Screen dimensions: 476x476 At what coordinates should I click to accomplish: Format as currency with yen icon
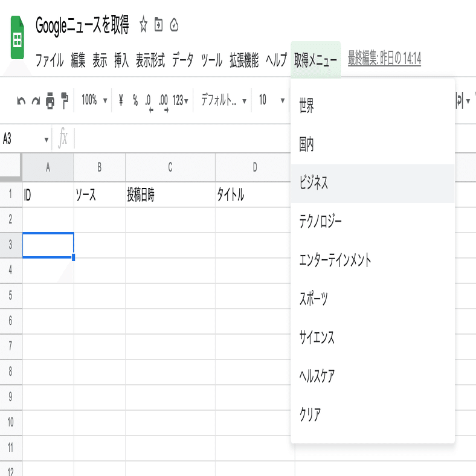tap(121, 100)
